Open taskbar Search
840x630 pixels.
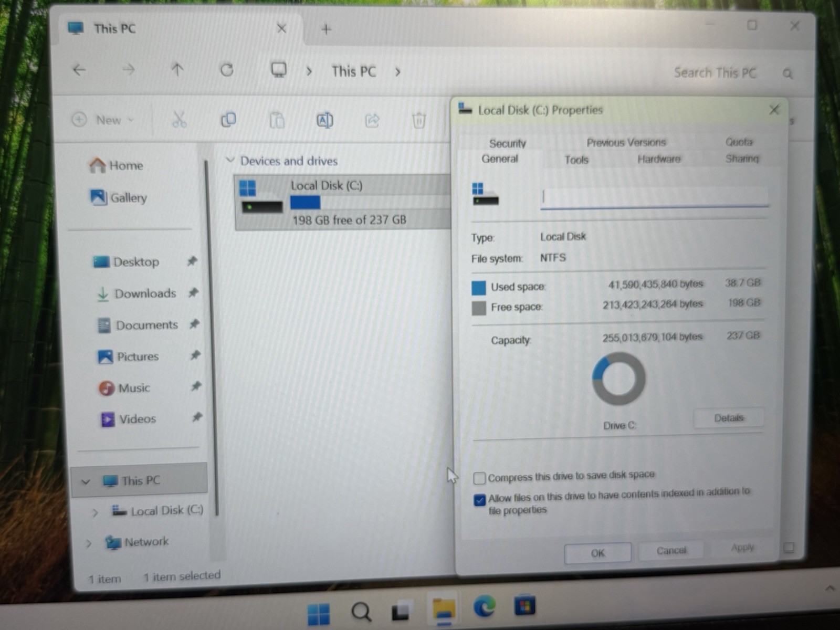tap(361, 612)
